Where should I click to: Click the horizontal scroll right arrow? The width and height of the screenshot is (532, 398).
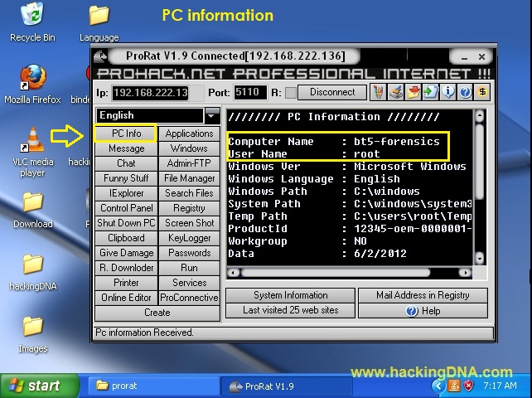pyautogui.click(x=465, y=272)
